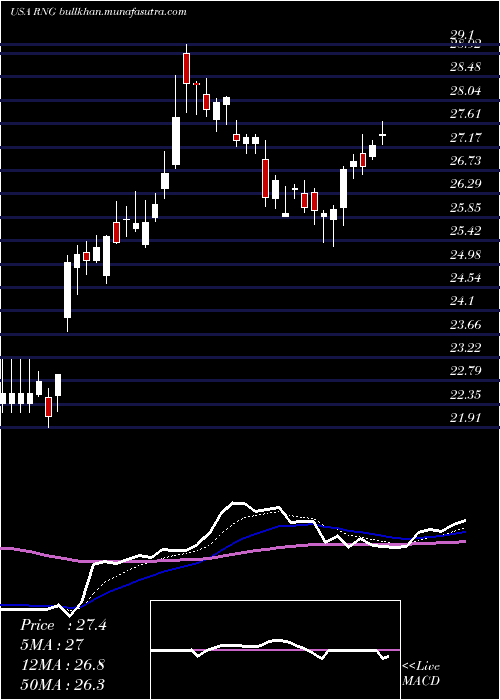Select the 26.29 price axis label

point(465,184)
